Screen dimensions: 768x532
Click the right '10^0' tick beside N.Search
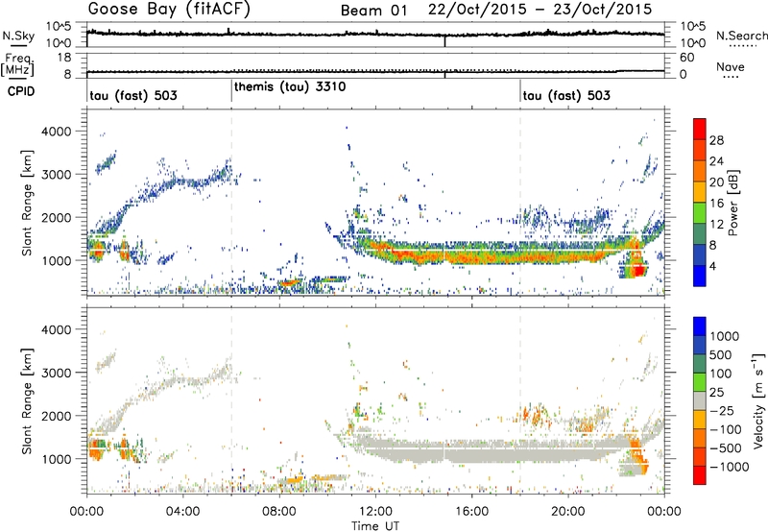coord(692,42)
